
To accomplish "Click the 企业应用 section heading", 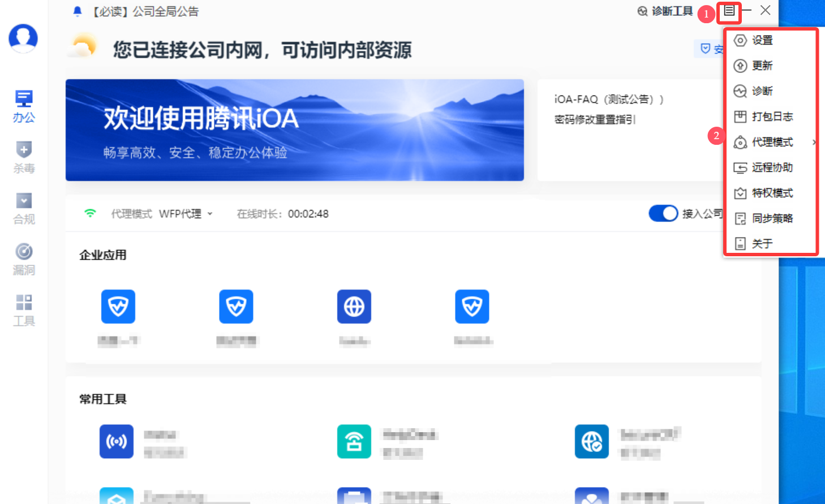I will point(103,255).
